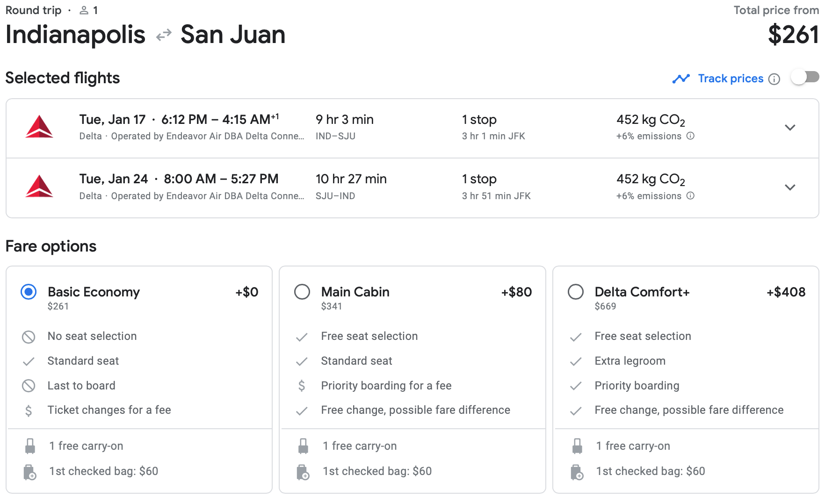825x504 pixels.
Task: Click checkmark beside Basic Economy Standard seat
Action: tap(29, 361)
